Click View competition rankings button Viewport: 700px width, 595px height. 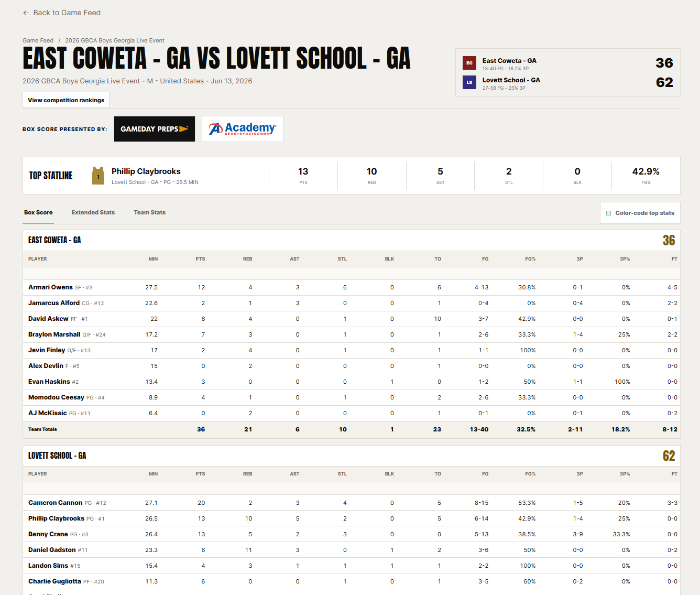click(66, 100)
